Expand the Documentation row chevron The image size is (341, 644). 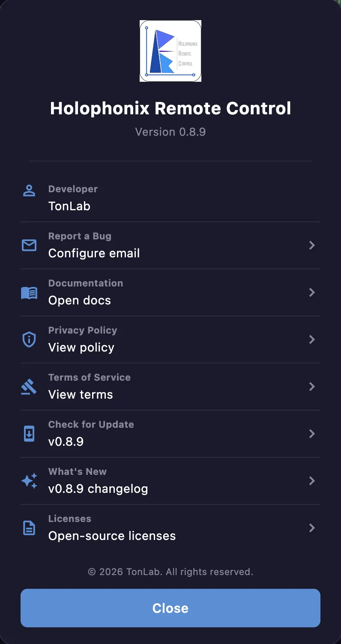[312, 292]
